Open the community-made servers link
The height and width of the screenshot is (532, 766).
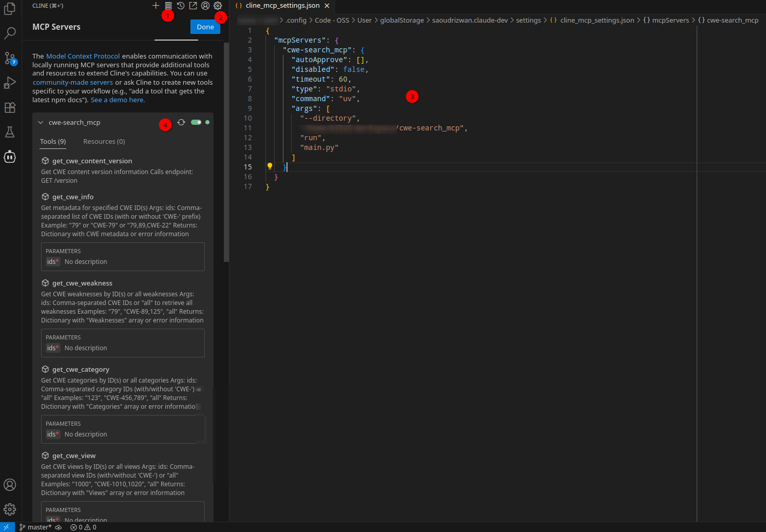click(73, 83)
